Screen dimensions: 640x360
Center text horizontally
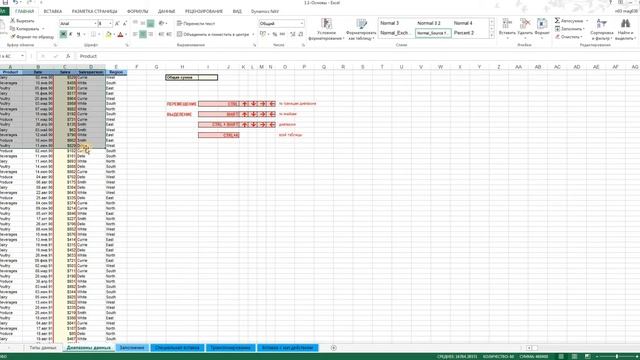[x=143, y=35]
